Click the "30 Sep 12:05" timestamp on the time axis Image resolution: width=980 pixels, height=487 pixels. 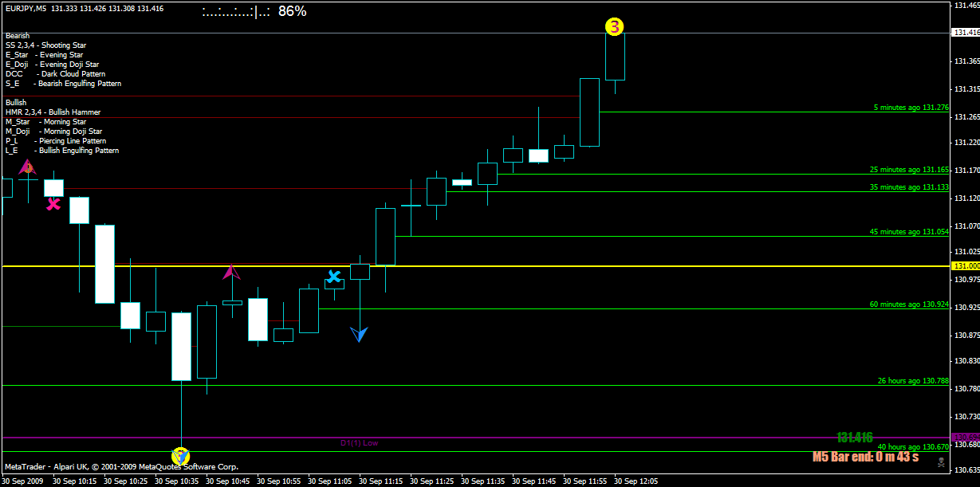pyautogui.click(x=634, y=481)
